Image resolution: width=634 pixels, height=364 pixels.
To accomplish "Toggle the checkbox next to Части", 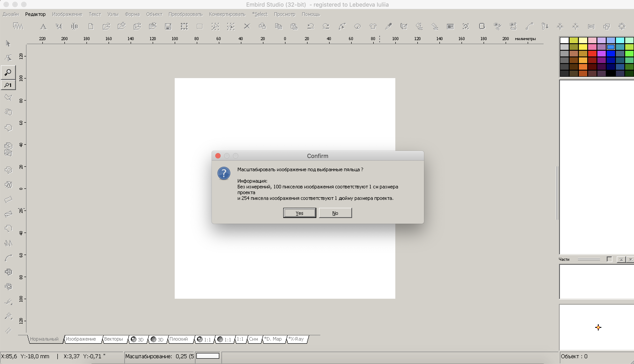I will (x=609, y=259).
